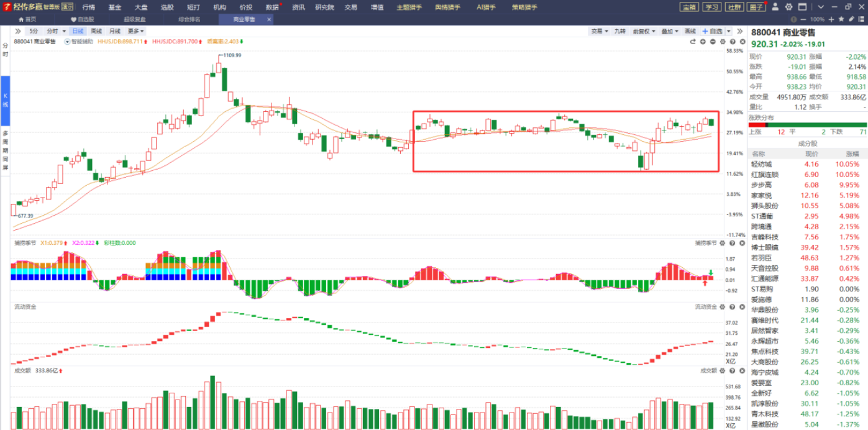This screenshot has height=430, width=868.
Task: Open the 社群 button
Action: [x=734, y=7]
